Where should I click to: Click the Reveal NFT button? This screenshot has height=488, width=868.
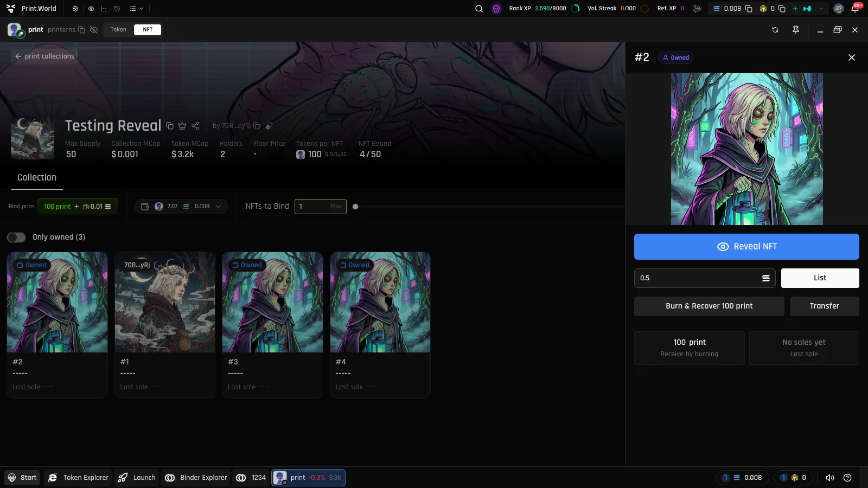click(x=746, y=247)
